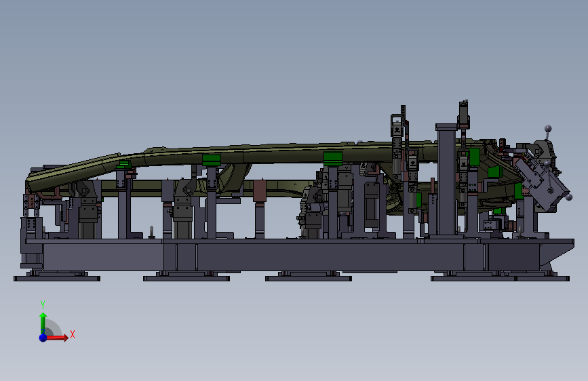Click the blue Z axis ball at triad origin
Screen dimensions: 588x381
(x=43, y=338)
